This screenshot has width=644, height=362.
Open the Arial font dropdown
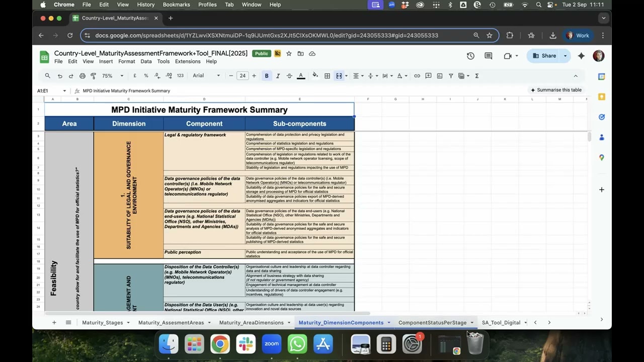(206, 76)
